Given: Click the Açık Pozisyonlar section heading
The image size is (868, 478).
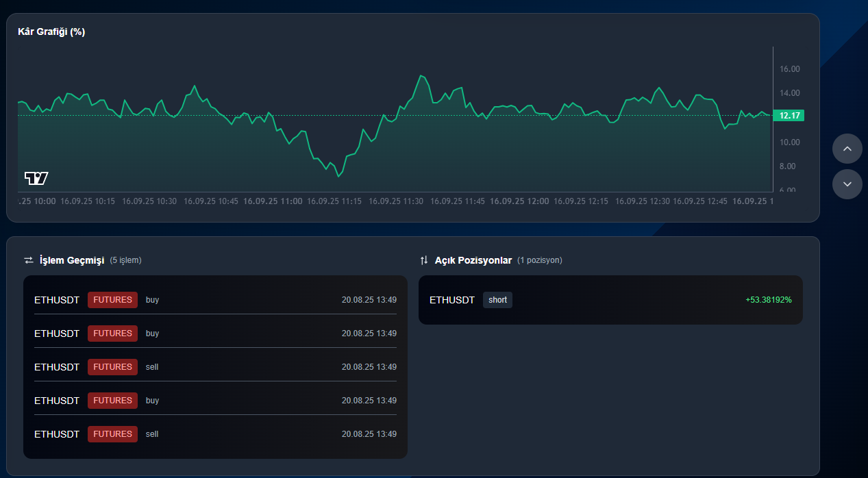Looking at the screenshot, I should coord(473,260).
